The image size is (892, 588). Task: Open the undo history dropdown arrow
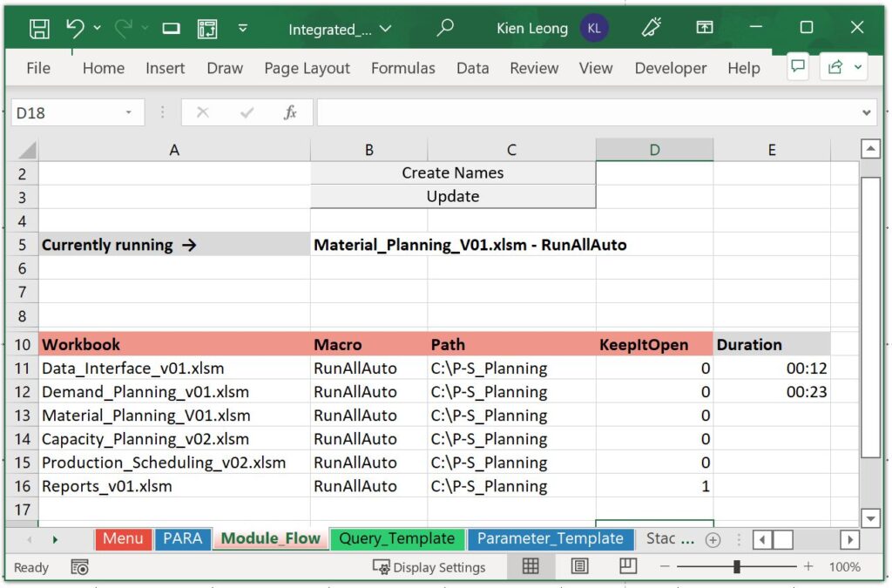[x=98, y=28]
